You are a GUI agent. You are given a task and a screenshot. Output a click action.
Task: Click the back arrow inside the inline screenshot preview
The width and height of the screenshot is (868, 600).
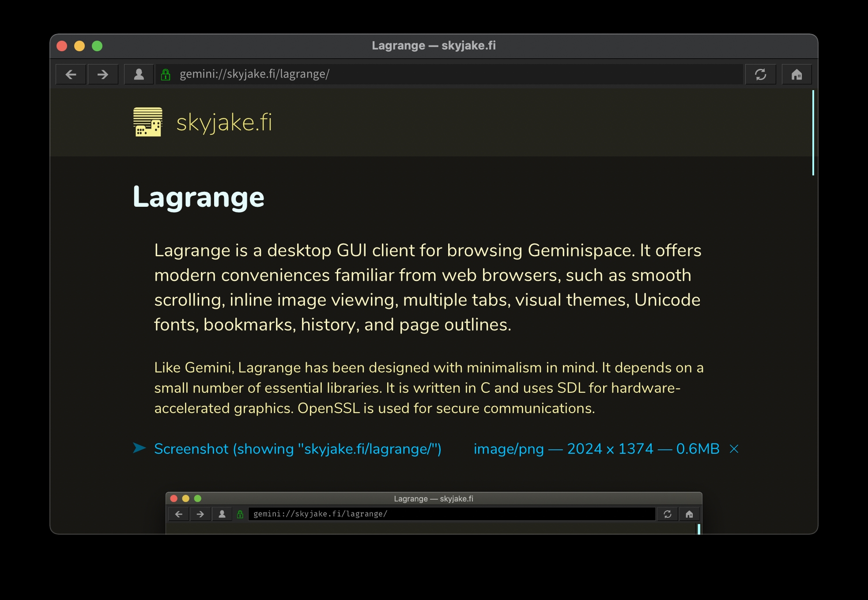point(178,514)
